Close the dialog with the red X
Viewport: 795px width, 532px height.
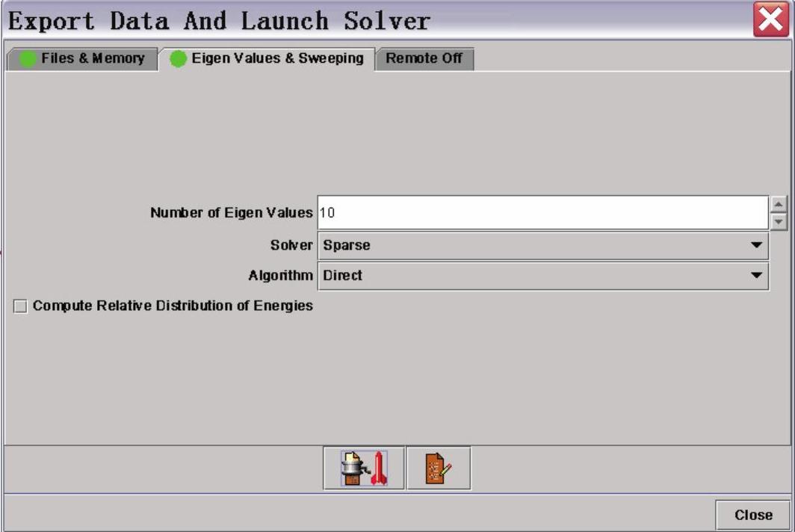tap(771, 20)
